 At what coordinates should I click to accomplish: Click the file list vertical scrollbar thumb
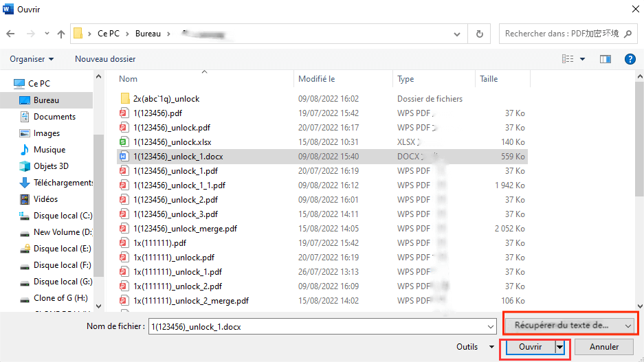(639, 139)
